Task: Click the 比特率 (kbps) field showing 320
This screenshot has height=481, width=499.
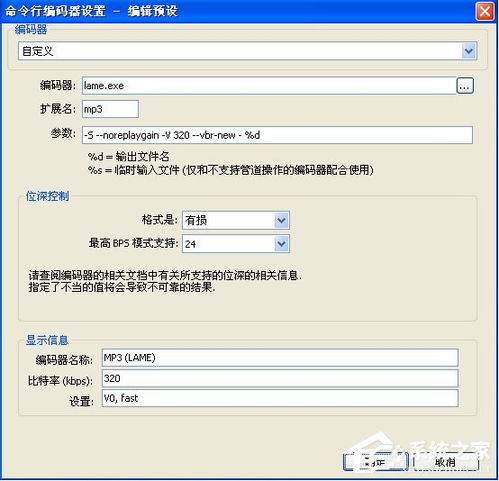Action: coord(280,378)
